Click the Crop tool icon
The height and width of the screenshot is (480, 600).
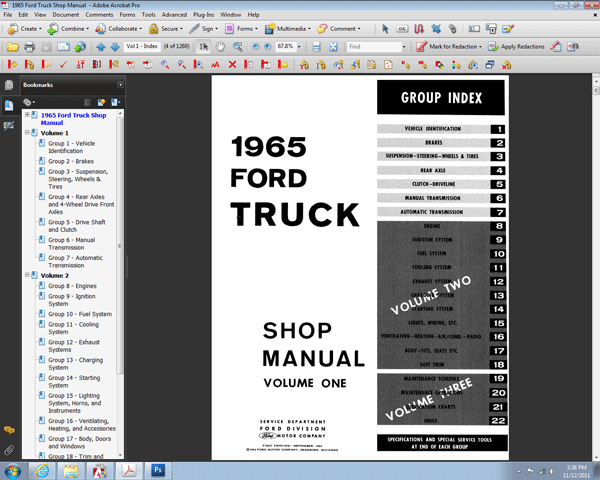coord(436,29)
